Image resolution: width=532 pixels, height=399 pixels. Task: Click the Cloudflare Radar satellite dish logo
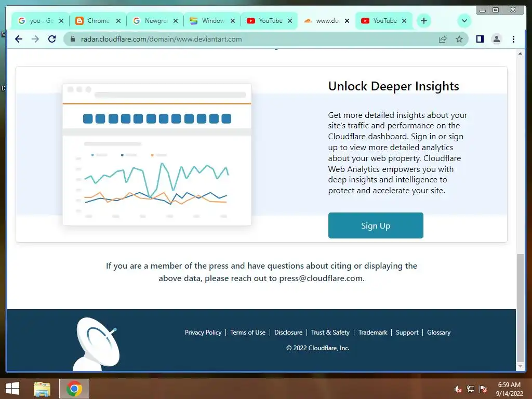tap(96, 344)
